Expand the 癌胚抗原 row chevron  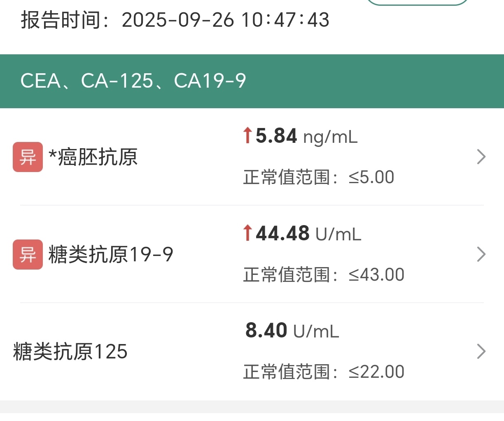click(x=481, y=157)
